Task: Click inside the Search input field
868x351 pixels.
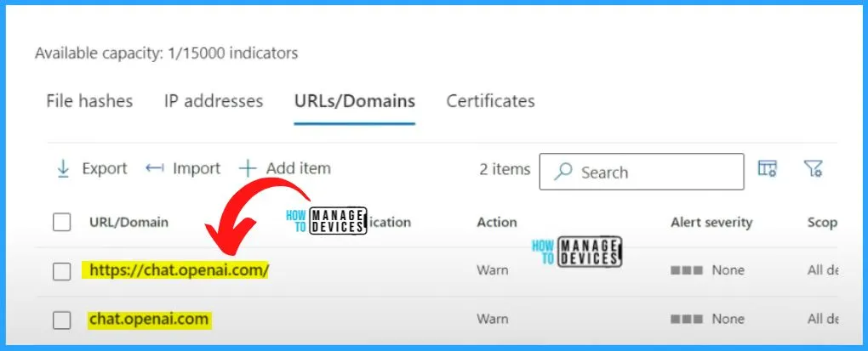Action: [641, 172]
